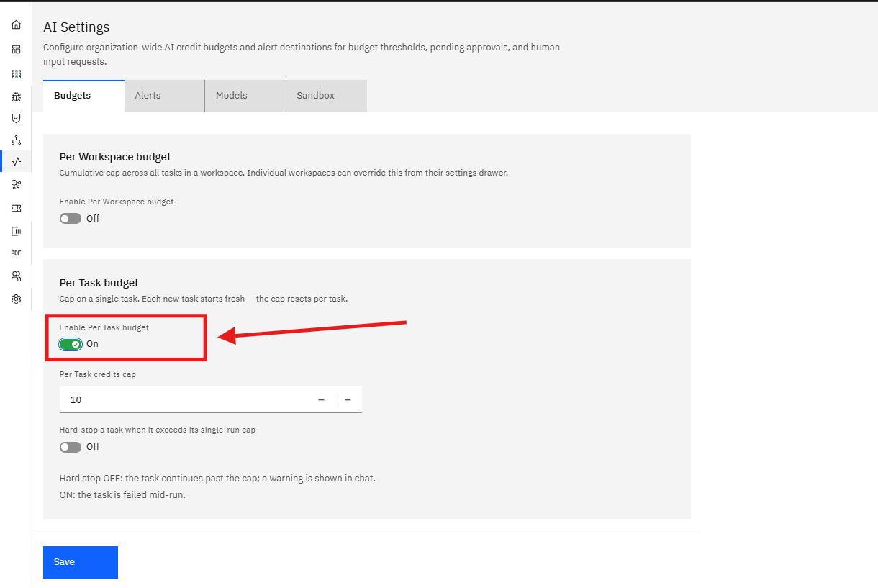Enable the Per Workspace budget toggle

pos(71,218)
